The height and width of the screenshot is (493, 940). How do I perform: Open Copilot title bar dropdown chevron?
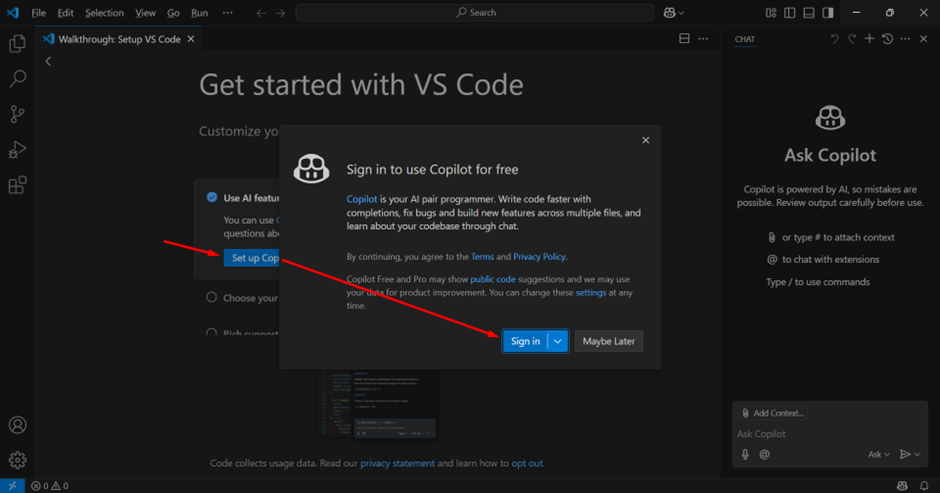coord(681,13)
